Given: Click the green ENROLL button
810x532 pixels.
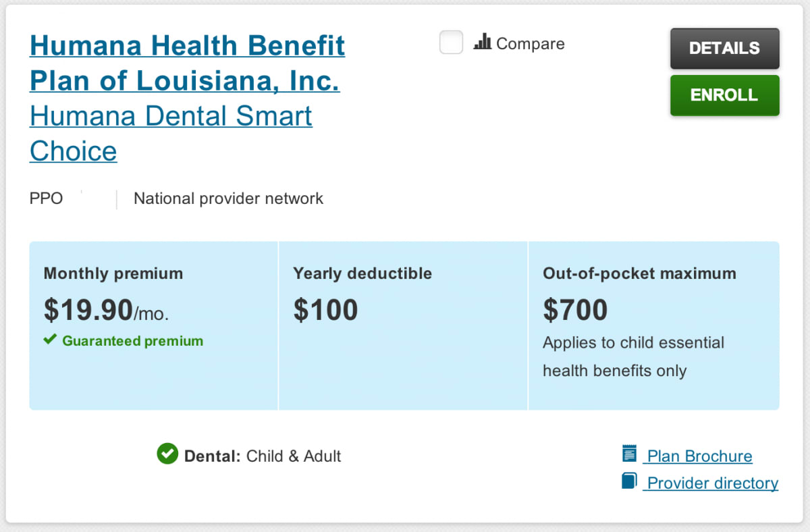Looking at the screenshot, I should point(725,95).
